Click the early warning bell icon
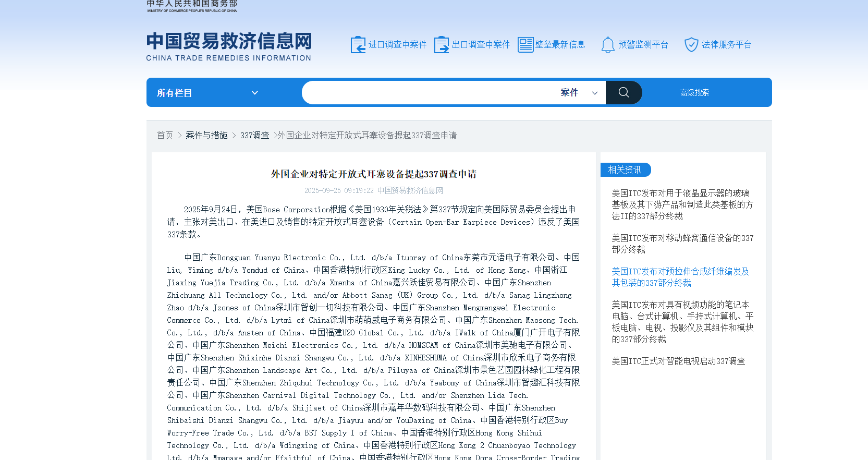 pyautogui.click(x=608, y=45)
